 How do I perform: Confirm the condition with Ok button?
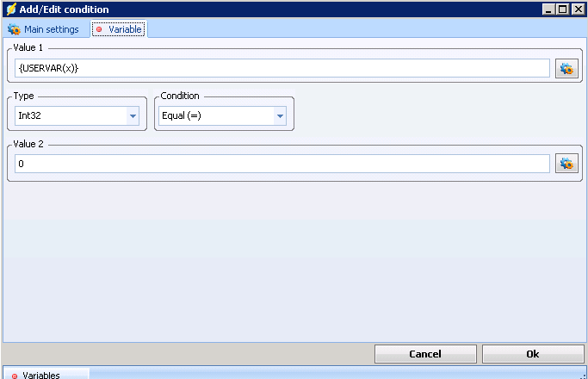point(533,354)
